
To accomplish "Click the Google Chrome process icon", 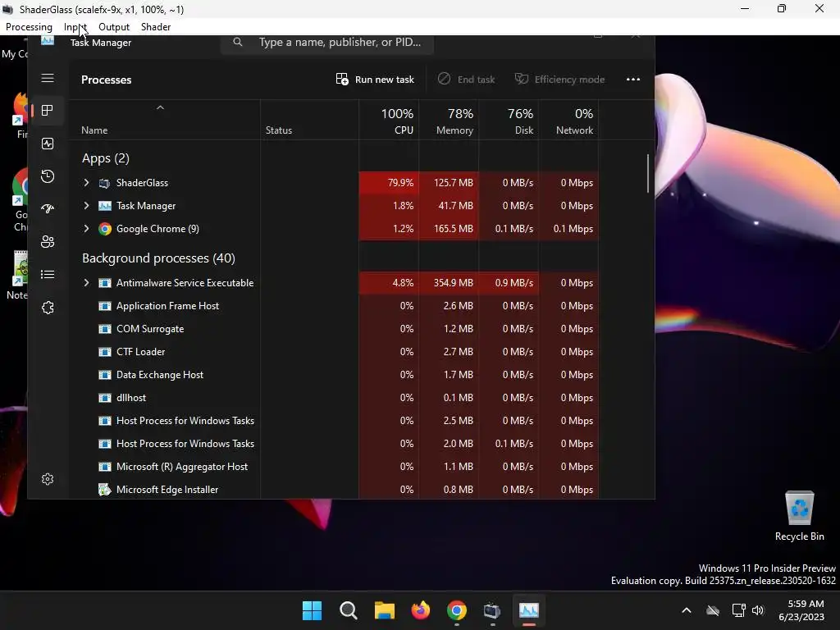I will (104, 229).
